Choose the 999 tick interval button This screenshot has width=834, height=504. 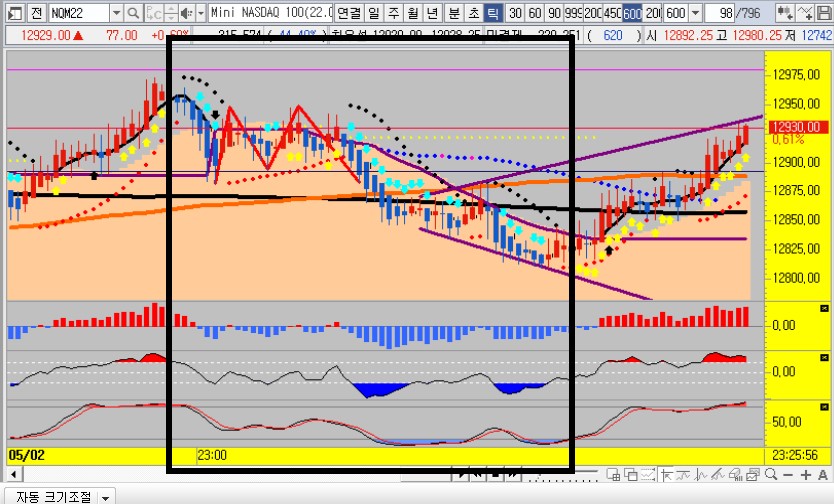point(573,13)
